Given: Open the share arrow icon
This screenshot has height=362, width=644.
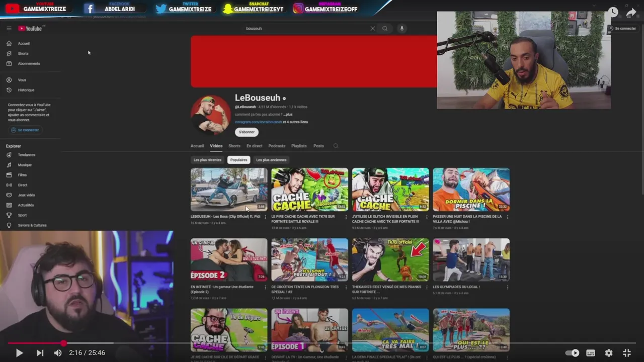Looking at the screenshot, I should [631, 12].
